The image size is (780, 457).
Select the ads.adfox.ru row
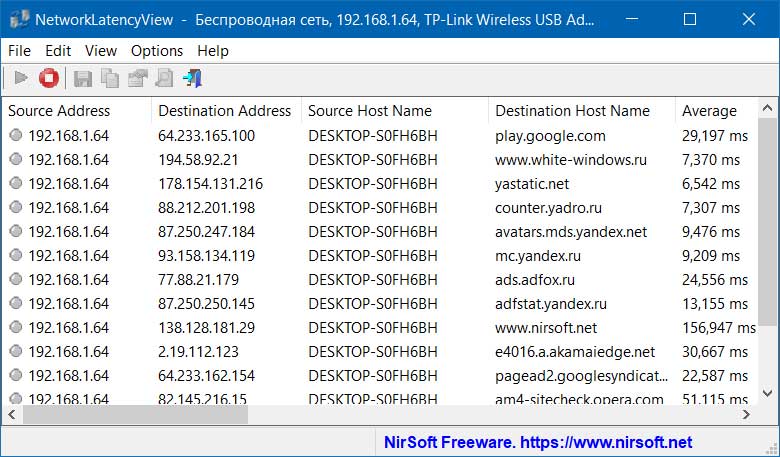coord(381,279)
